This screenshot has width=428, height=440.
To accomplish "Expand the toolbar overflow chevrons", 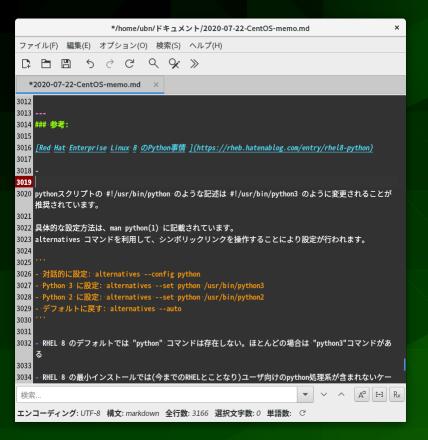I will point(194,63).
